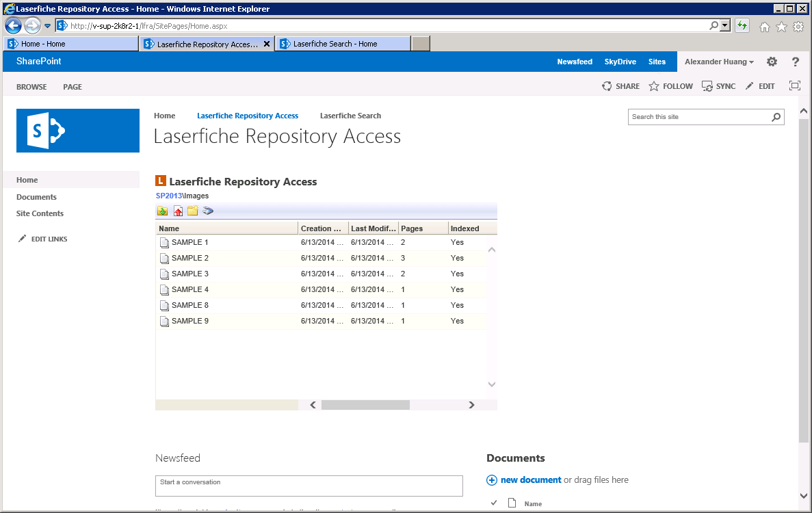This screenshot has width=812, height=513.
Task: Select the SAMPLE 4 row name
Action: tap(190, 290)
